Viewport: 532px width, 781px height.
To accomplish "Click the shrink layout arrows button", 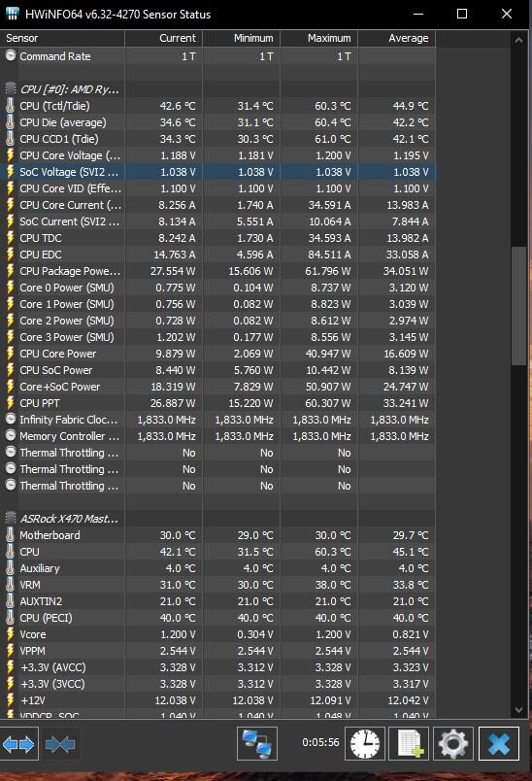I will 60,744.
